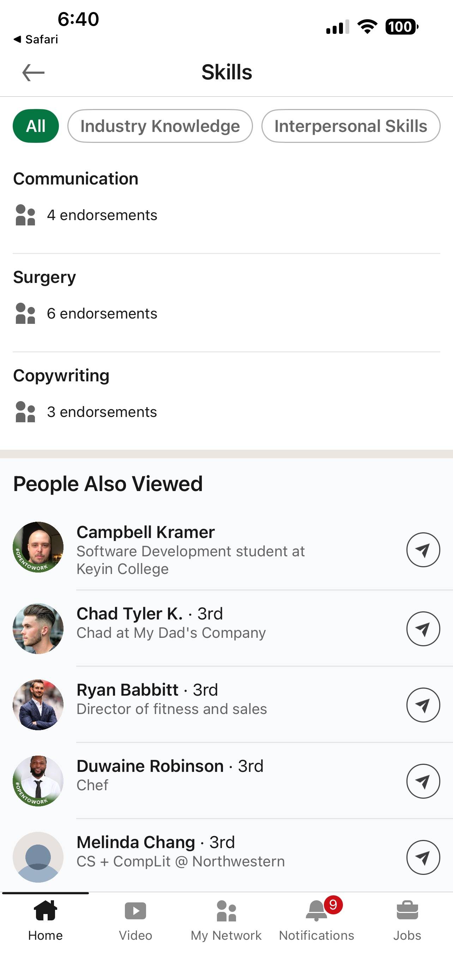Image resolution: width=453 pixels, height=980 pixels.
Task: Send message to Melinda Chang
Action: click(x=423, y=857)
